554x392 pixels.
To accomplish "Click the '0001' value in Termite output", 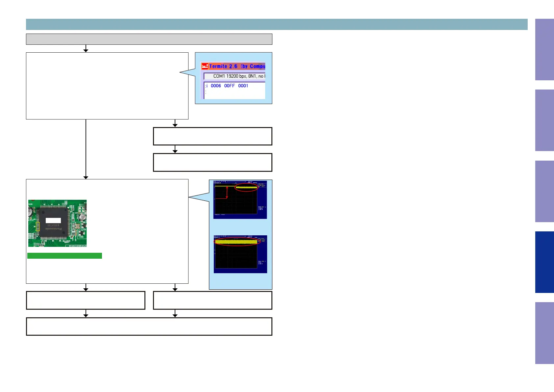I will [x=243, y=86].
